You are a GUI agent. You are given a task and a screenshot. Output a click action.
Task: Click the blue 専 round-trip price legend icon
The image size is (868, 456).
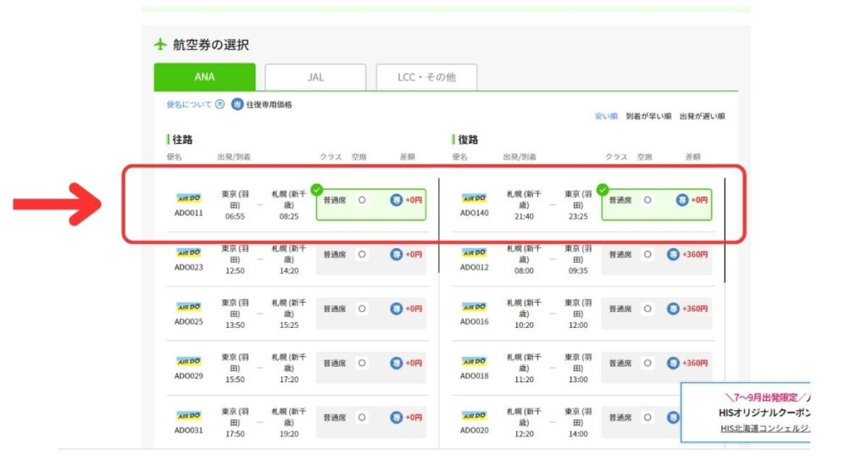pyautogui.click(x=237, y=104)
